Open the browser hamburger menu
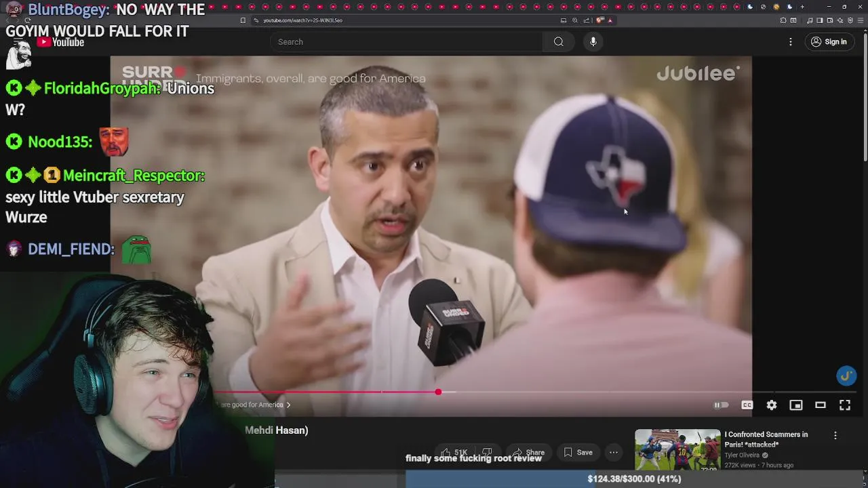The image size is (868, 488). pos(861,20)
